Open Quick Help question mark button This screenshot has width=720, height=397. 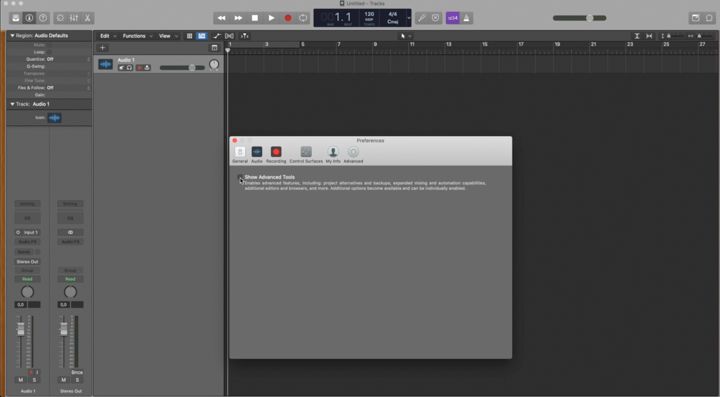43,18
